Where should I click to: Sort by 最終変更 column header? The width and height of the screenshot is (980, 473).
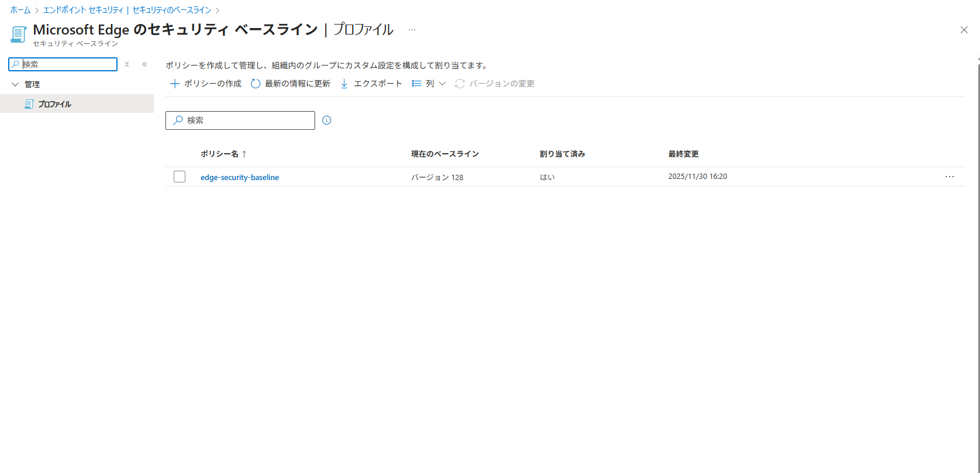684,154
